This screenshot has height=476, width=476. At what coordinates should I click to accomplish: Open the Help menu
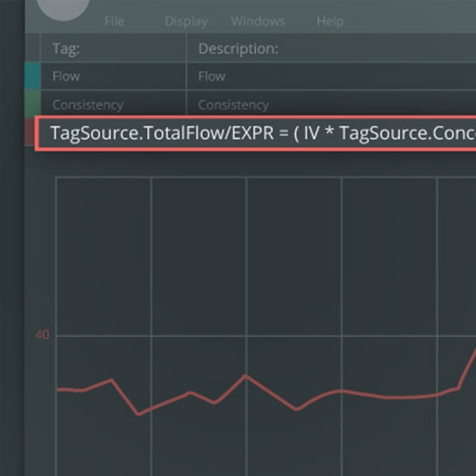(x=330, y=21)
